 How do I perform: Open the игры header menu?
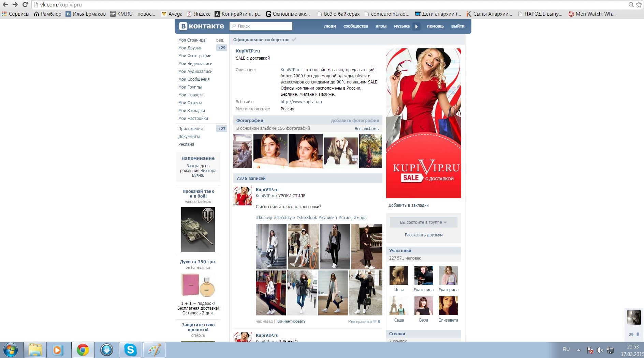coord(381,26)
